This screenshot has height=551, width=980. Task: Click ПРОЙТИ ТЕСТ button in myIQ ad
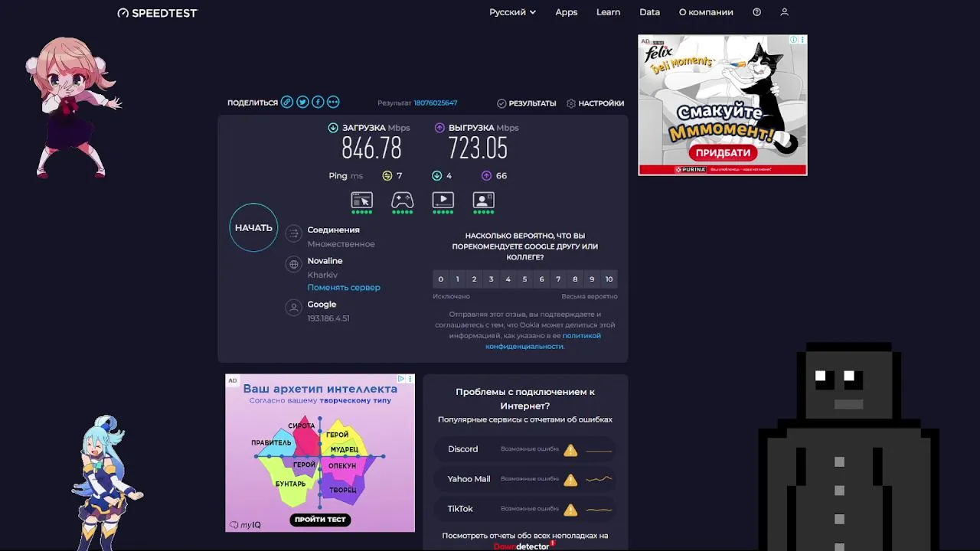pyautogui.click(x=320, y=520)
